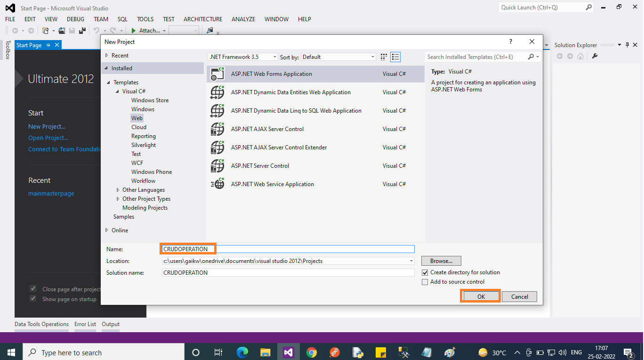644x360 pixels.
Task: Click the New Project dialog help question mark
Action: 511,42
